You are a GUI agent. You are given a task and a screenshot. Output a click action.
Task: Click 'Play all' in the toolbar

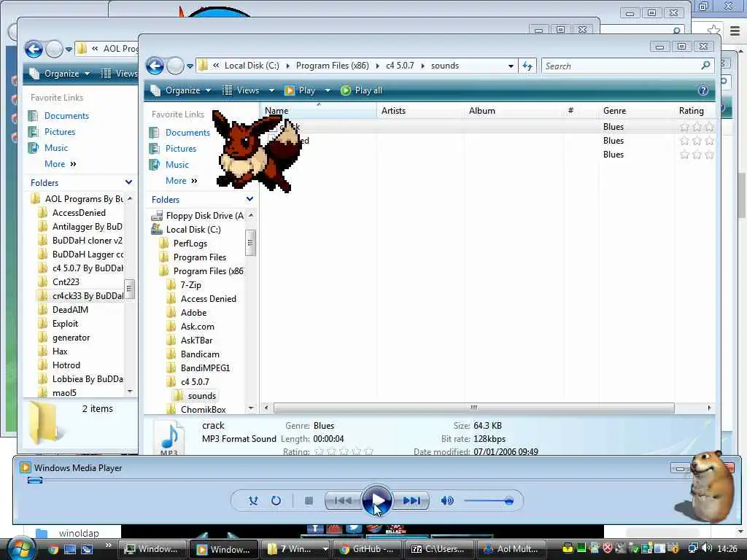tap(362, 90)
